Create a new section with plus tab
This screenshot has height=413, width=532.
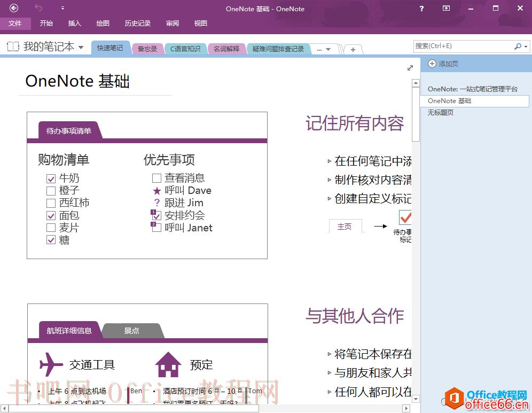pos(353,50)
